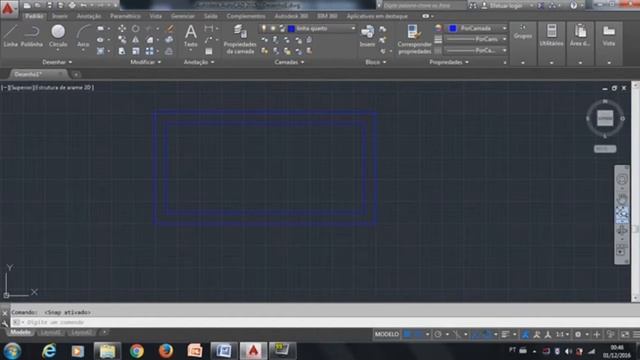
Task: Expand the Bloco panel
Action: tap(376, 62)
